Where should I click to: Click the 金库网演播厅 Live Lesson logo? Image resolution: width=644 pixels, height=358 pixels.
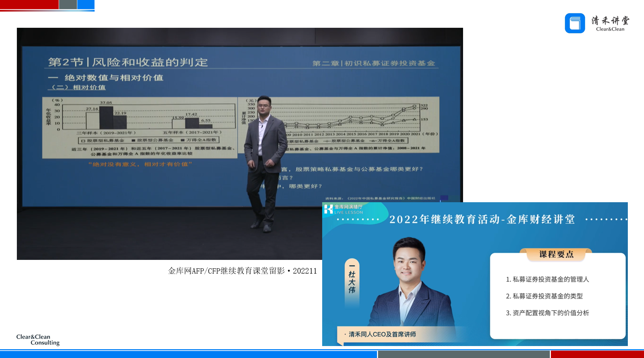(x=344, y=209)
